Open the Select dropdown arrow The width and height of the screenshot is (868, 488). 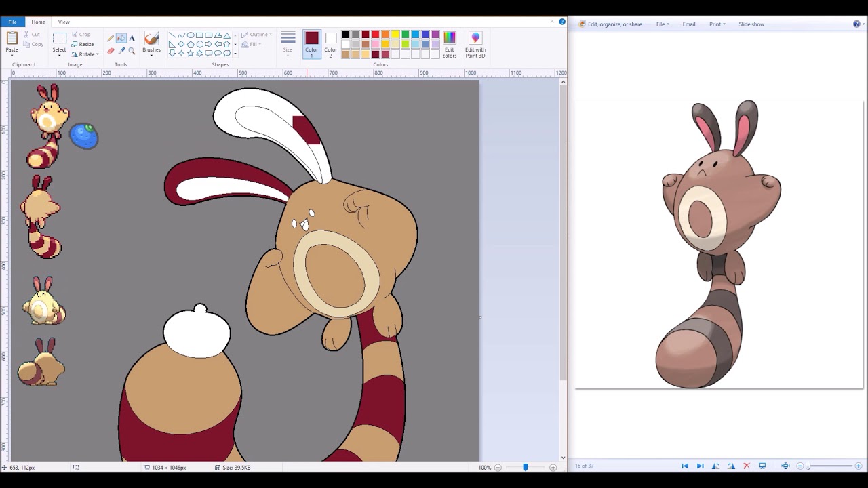coord(60,56)
